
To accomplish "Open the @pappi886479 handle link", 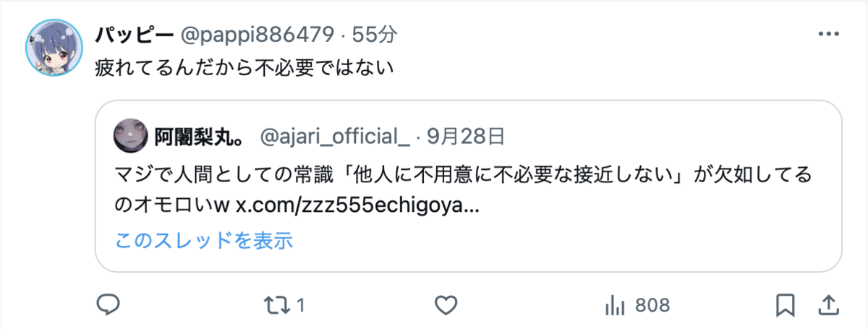I will pos(258,34).
